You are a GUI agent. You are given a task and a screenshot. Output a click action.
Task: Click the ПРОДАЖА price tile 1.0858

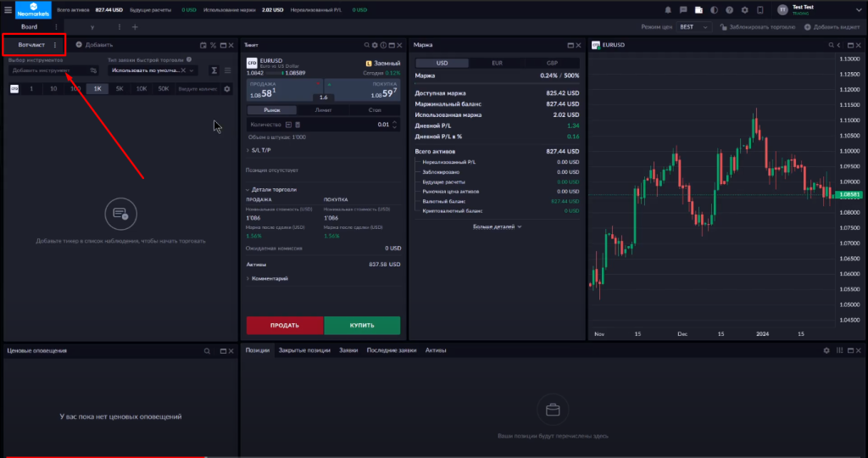[x=285, y=90]
